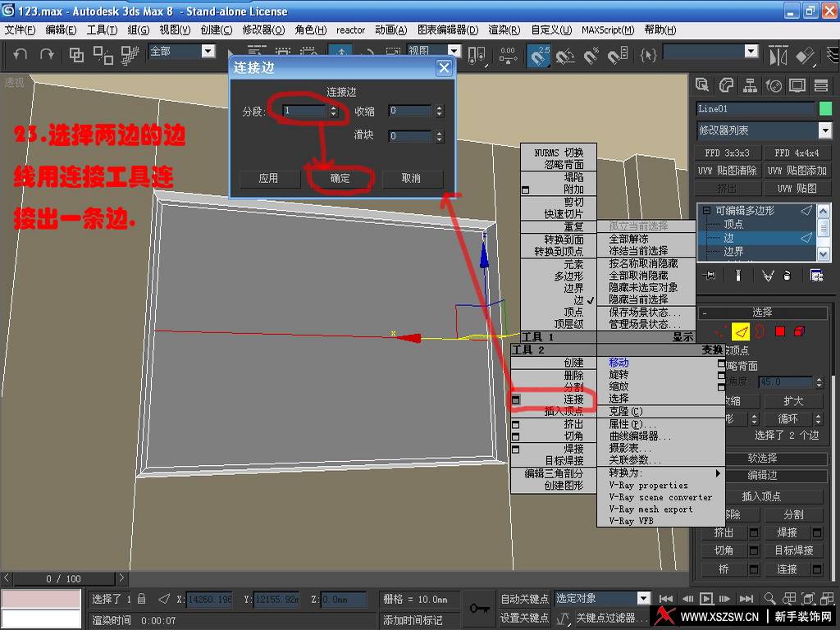This screenshot has width=840, height=630.
Task: Activate Unlink Selection tool
Action: point(103,55)
